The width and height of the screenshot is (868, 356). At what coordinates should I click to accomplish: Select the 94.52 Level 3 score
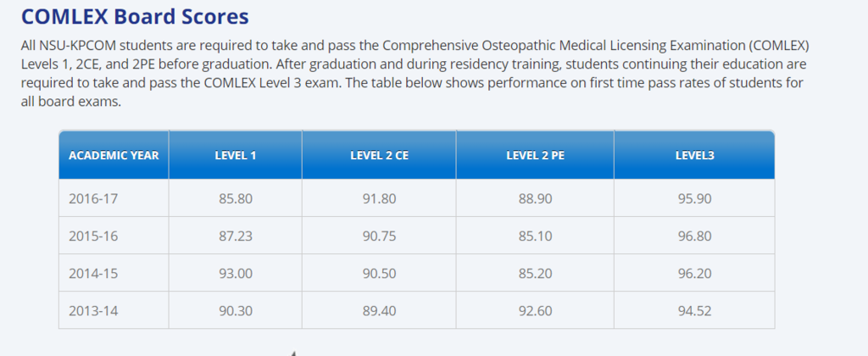pos(694,311)
